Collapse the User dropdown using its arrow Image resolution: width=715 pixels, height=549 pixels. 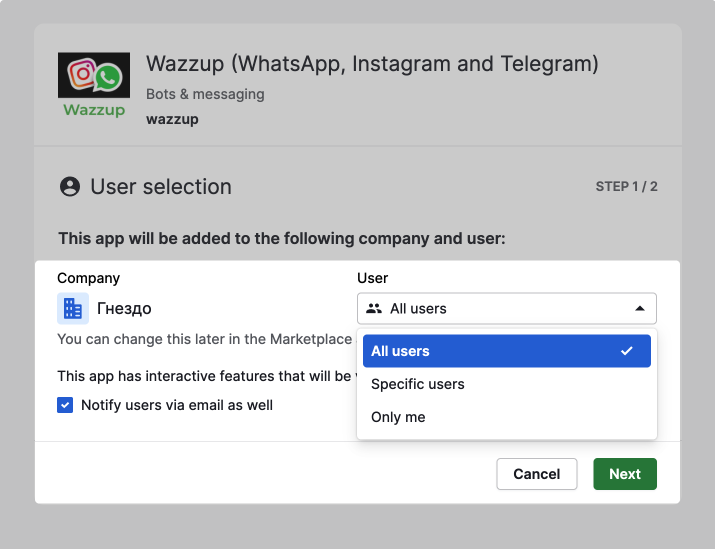click(x=640, y=309)
